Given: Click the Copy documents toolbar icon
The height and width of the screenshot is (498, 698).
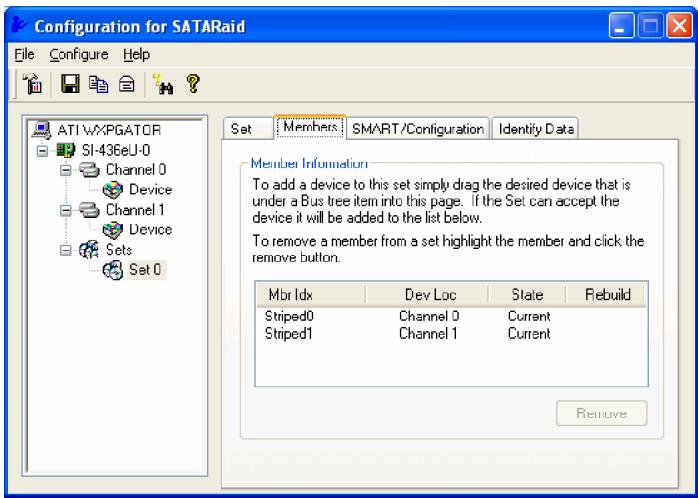Looking at the screenshot, I should (x=98, y=83).
